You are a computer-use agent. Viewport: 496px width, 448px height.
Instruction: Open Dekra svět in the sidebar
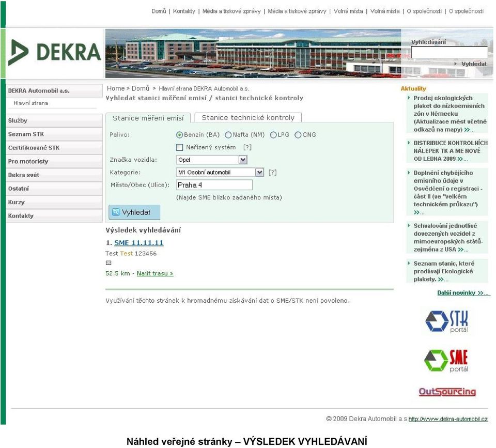[54, 175]
